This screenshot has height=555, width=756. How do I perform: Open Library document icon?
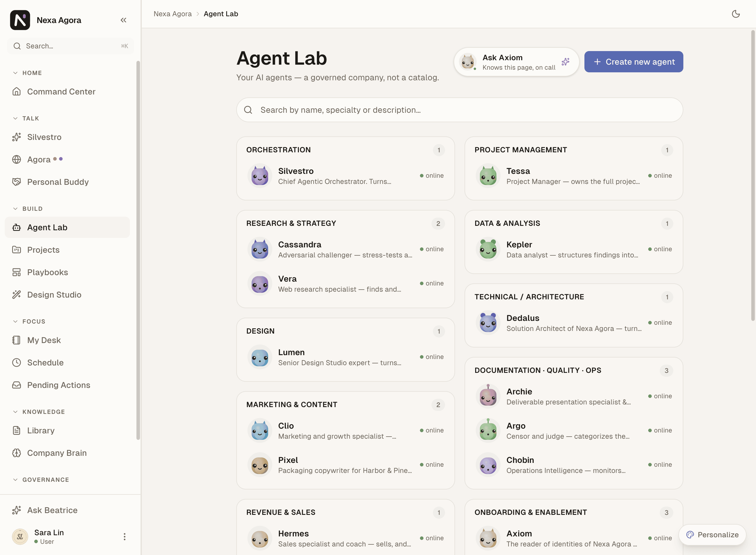pos(17,430)
